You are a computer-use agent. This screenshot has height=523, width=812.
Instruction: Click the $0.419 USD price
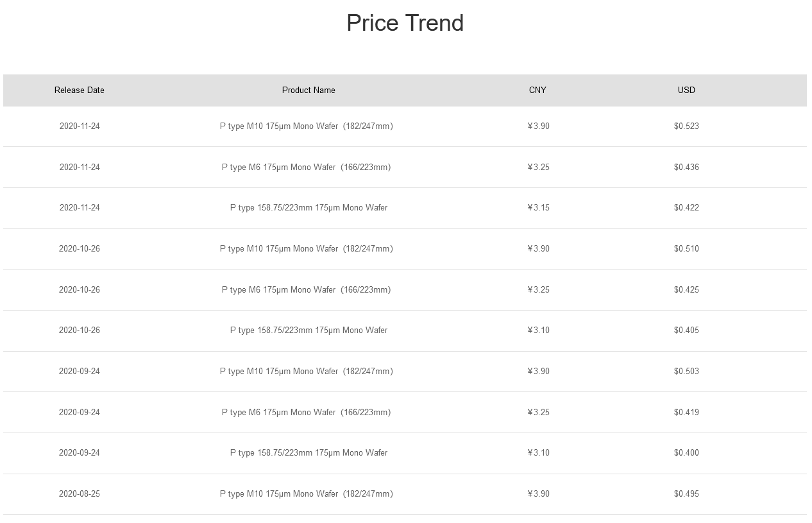[x=686, y=413]
